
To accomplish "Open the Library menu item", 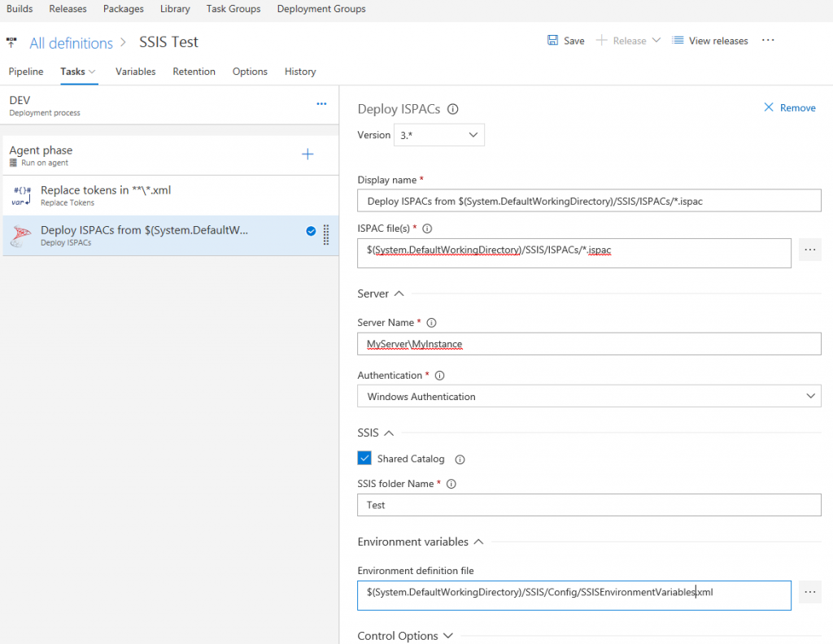I will click(x=175, y=9).
